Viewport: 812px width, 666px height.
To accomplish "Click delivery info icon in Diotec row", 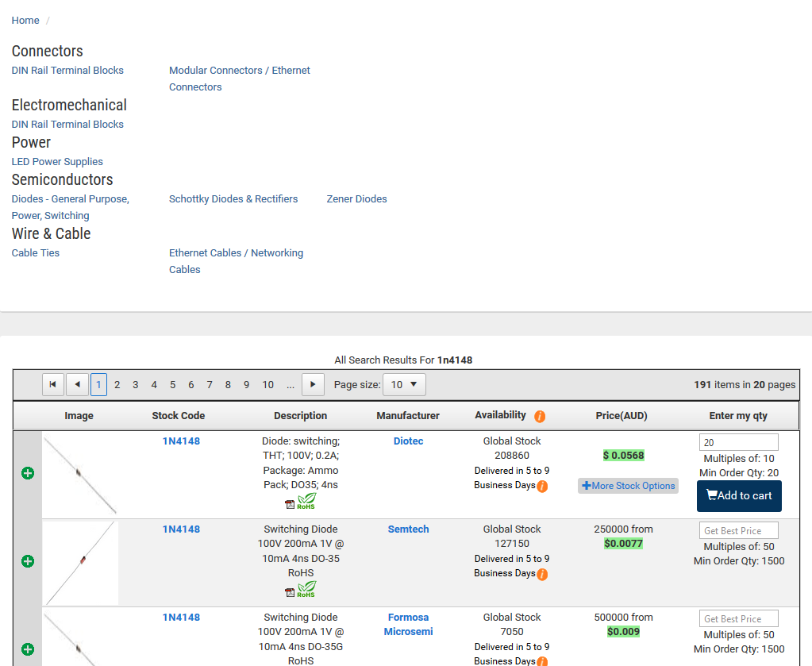I will point(542,487).
